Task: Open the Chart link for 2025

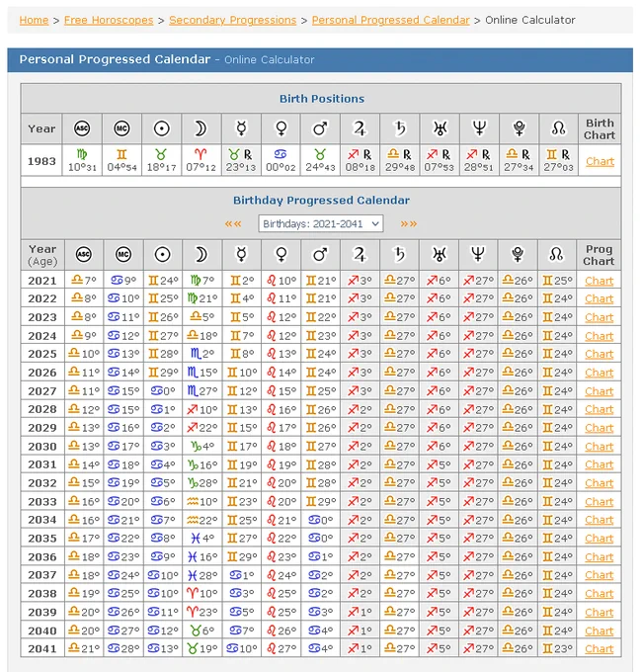Action: click(x=600, y=354)
